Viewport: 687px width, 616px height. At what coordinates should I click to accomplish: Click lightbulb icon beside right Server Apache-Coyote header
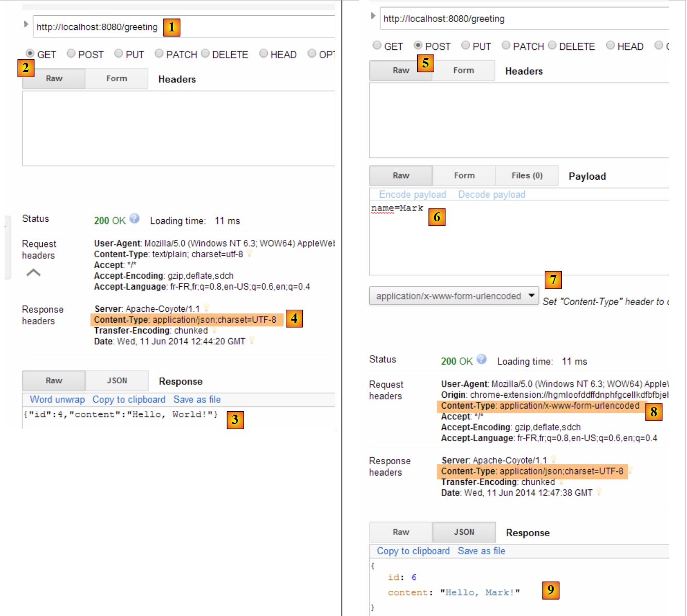pyautogui.click(x=554, y=459)
